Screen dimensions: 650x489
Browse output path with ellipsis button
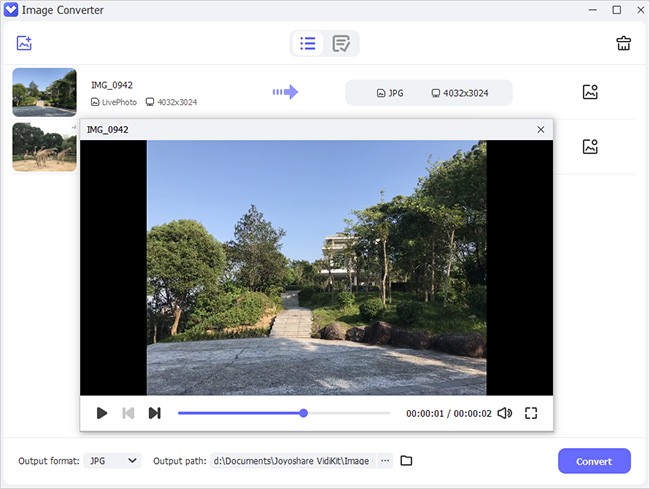[385, 461]
